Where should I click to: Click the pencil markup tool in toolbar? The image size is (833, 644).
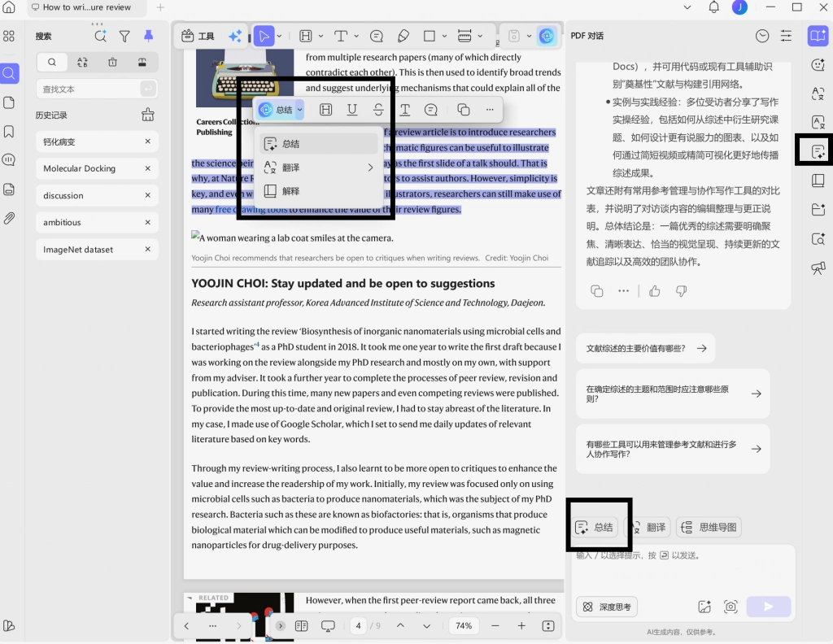click(x=403, y=36)
